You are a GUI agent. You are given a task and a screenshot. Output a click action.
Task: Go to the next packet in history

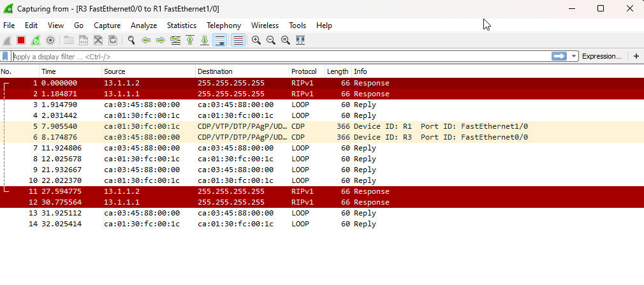point(160,40)
